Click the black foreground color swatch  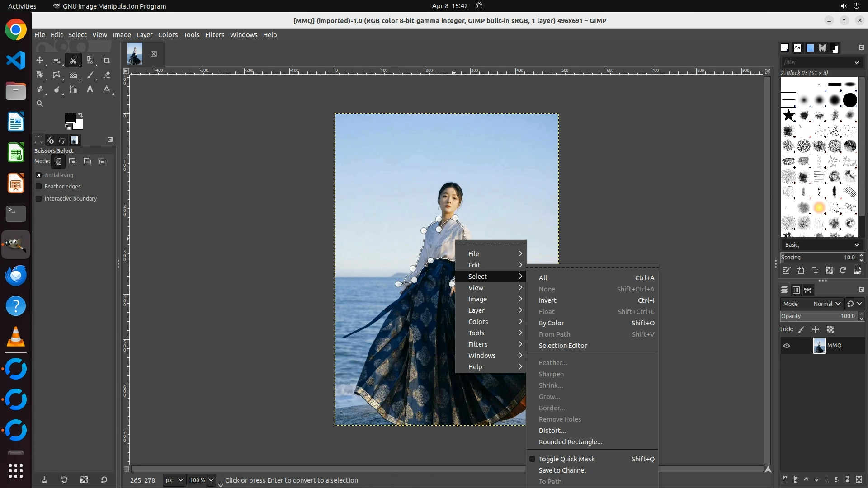[70, 118]
